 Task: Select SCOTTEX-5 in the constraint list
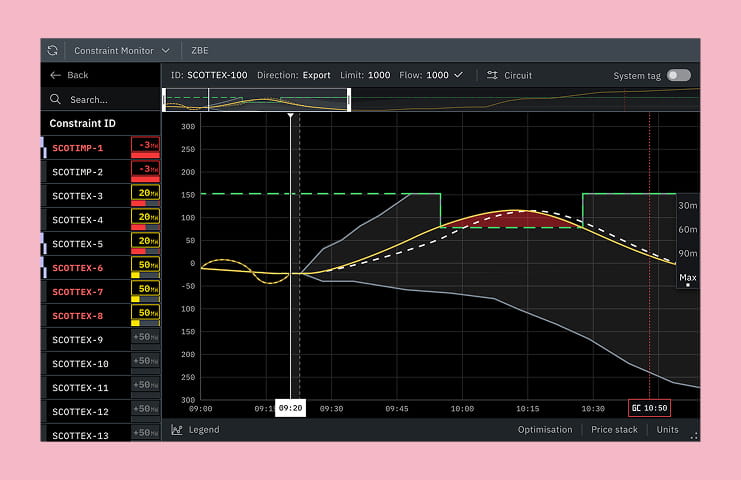pos(78,244)
